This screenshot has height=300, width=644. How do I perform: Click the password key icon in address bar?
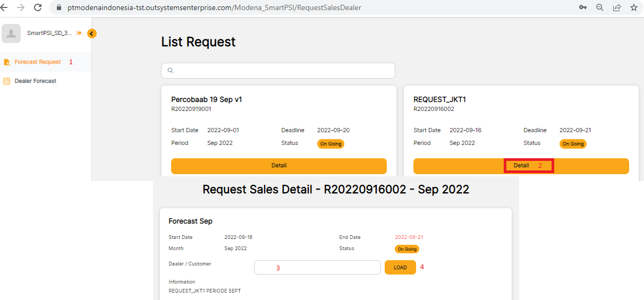[583, 8]
